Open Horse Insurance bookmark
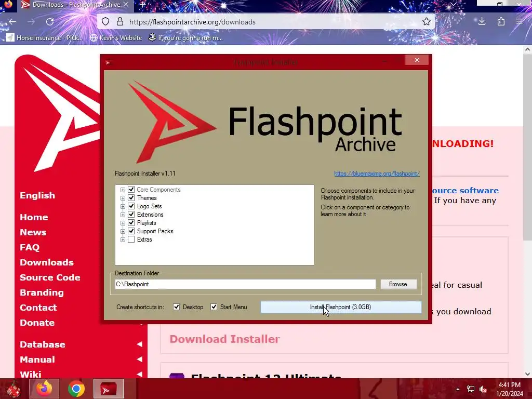The height and width of the screenshot is (399, 532). pyautogui.click(x=45, y=37)
